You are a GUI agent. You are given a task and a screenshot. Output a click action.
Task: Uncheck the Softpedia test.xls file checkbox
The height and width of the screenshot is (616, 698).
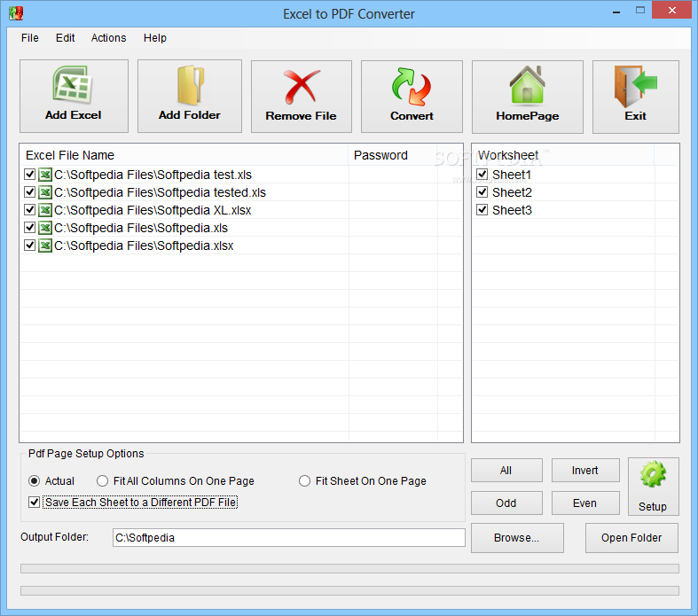(30, 174)
